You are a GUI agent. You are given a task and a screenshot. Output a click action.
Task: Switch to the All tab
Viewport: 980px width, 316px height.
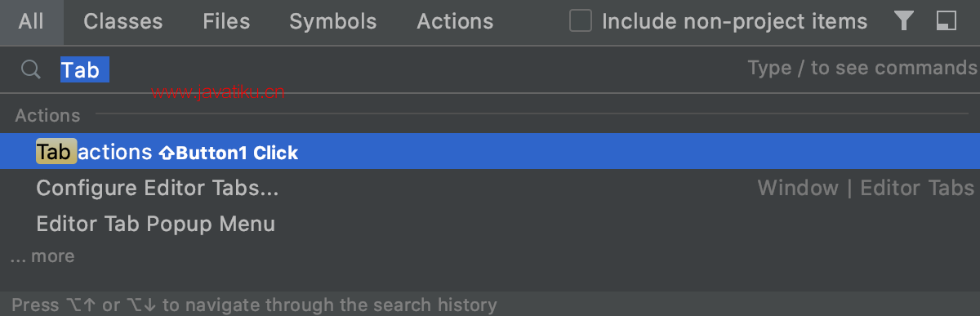click(x=31, y=22)
